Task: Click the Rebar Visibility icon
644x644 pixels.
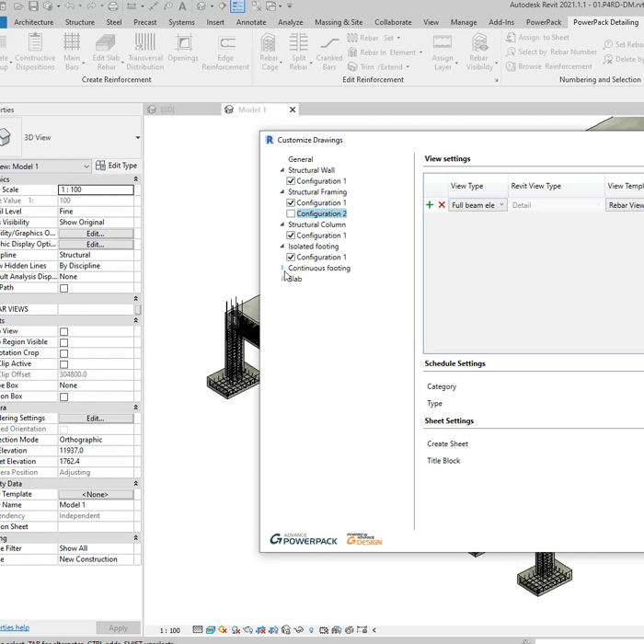Action: point(479,42)
